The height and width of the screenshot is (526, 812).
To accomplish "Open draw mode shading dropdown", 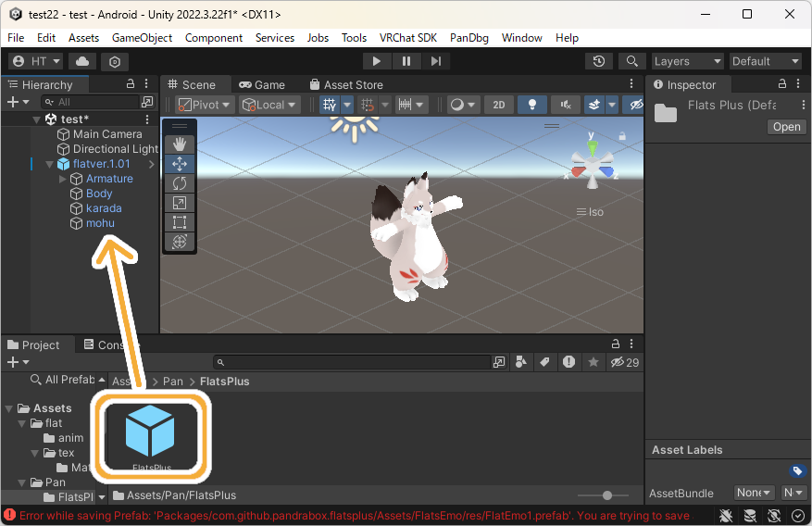I will (462, 105).
